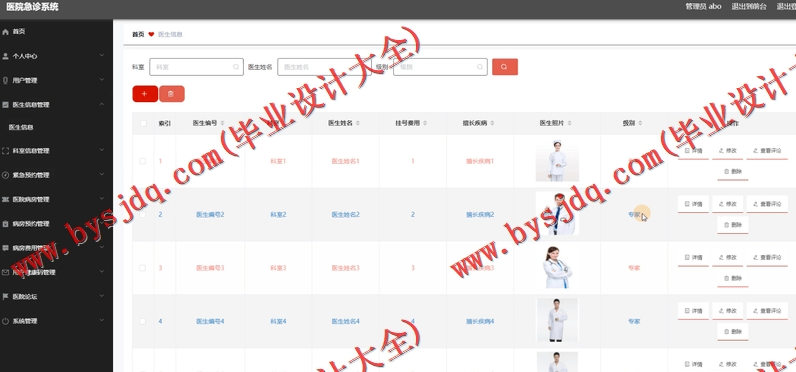This screenshot has height=372, width=796.
Task: Click the red magnifier search button
Action: click(x=505, y=66)
